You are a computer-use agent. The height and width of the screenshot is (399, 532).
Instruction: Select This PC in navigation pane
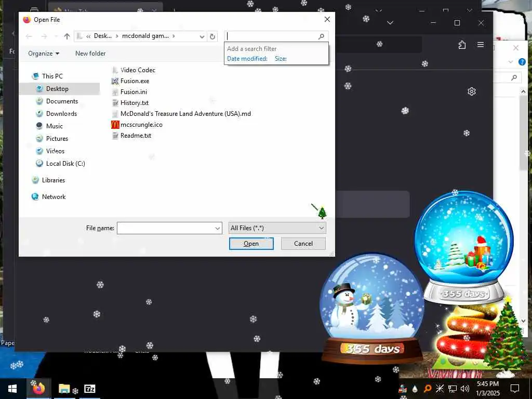pyautogui.click(x=52, y=76)
